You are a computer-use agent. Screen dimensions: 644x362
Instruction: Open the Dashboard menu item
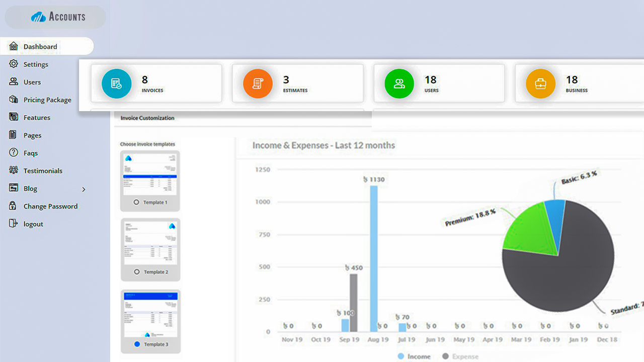pyautogui.click(x=40, y=47)
